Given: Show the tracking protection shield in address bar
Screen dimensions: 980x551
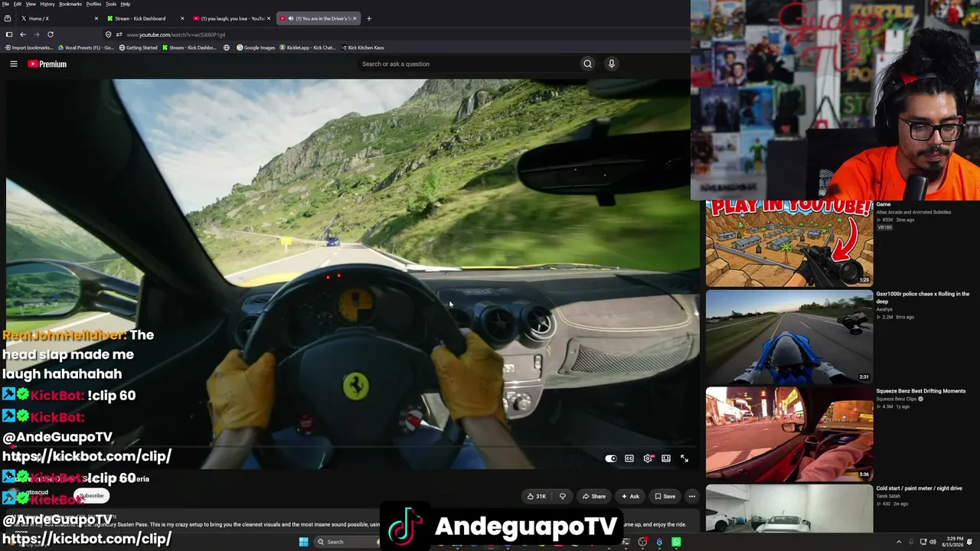Looking at the screenshot, I should (108, 34).
